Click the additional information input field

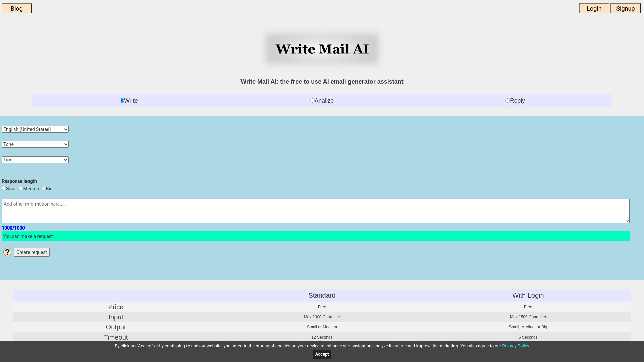315,210
